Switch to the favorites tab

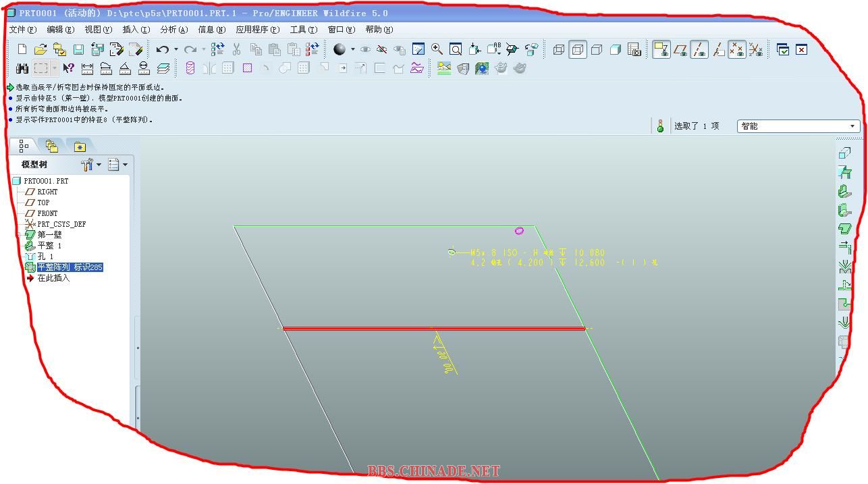pos(80,146)
